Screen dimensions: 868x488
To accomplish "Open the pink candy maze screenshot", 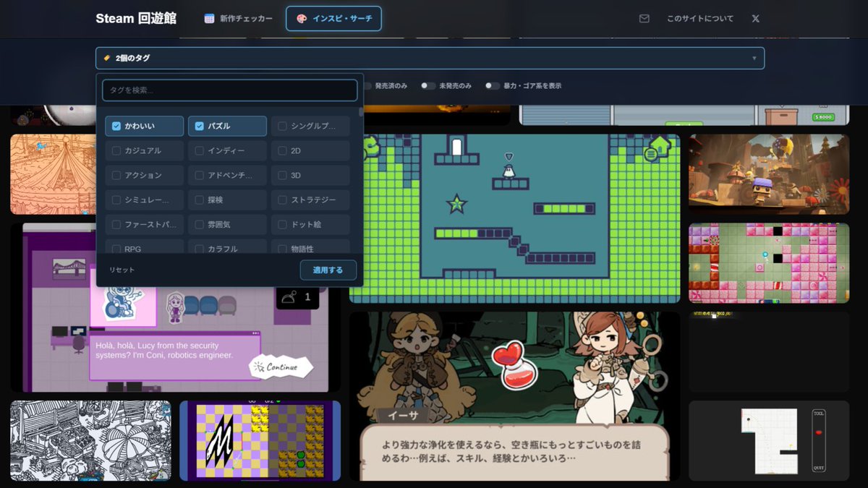I will (x=769, y=263).
